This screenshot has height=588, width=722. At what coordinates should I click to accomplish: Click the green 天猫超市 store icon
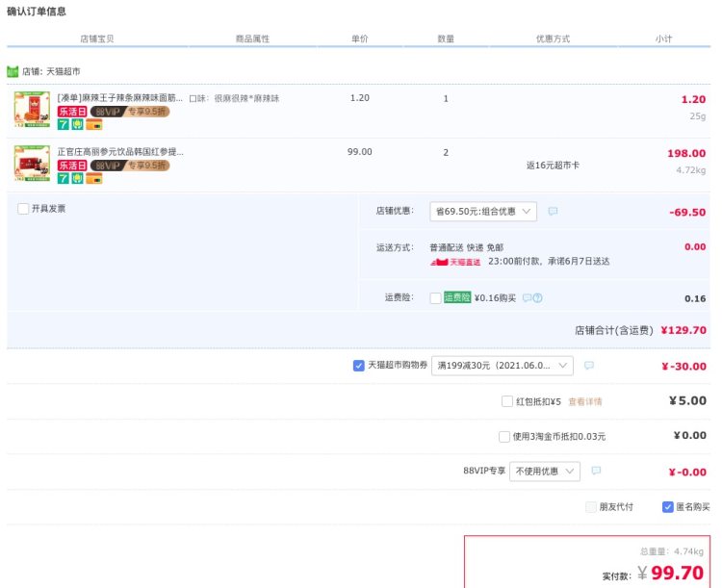point(13,72)
